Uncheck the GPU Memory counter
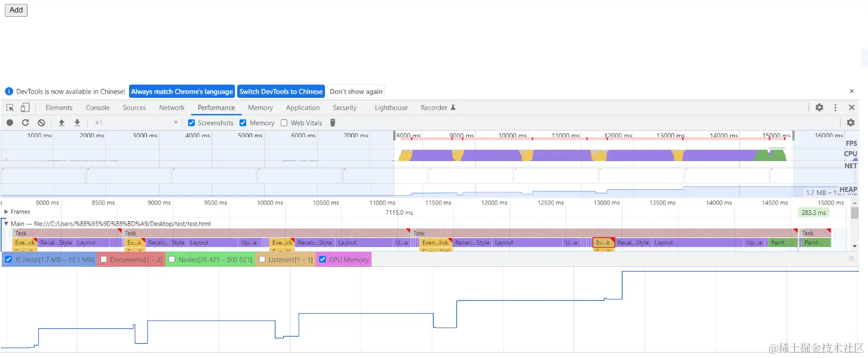 coord(323,260)
